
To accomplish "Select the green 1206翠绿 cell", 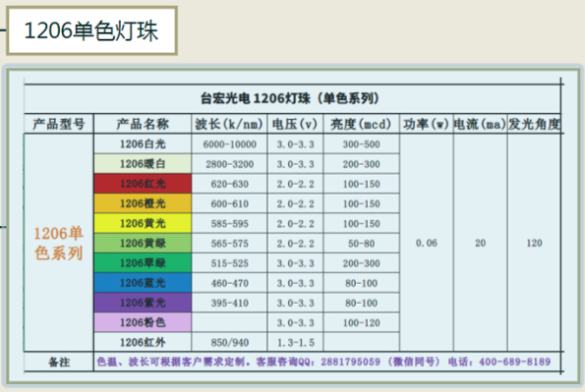I will point(143,263).
